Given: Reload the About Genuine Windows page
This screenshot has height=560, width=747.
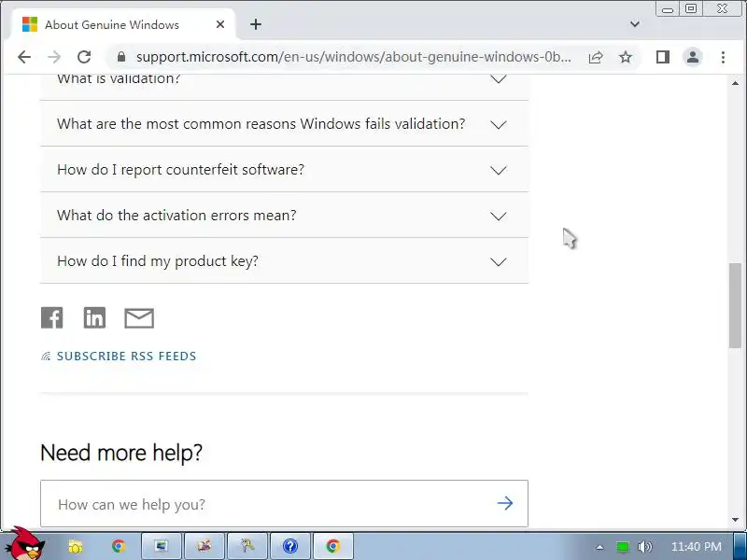Looking at the screenshot, I should (84, 57).
